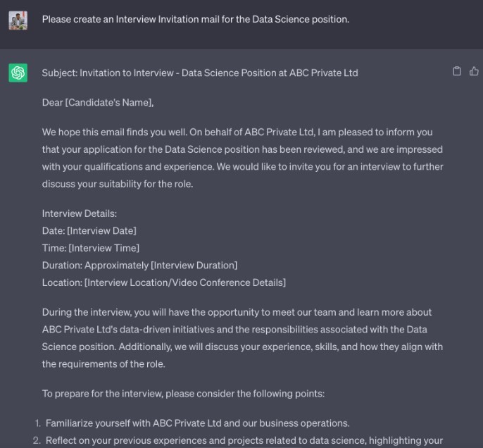483x448 pixels.
Task: Click list item 1 about familiarizing yourself
Action: 197,423
